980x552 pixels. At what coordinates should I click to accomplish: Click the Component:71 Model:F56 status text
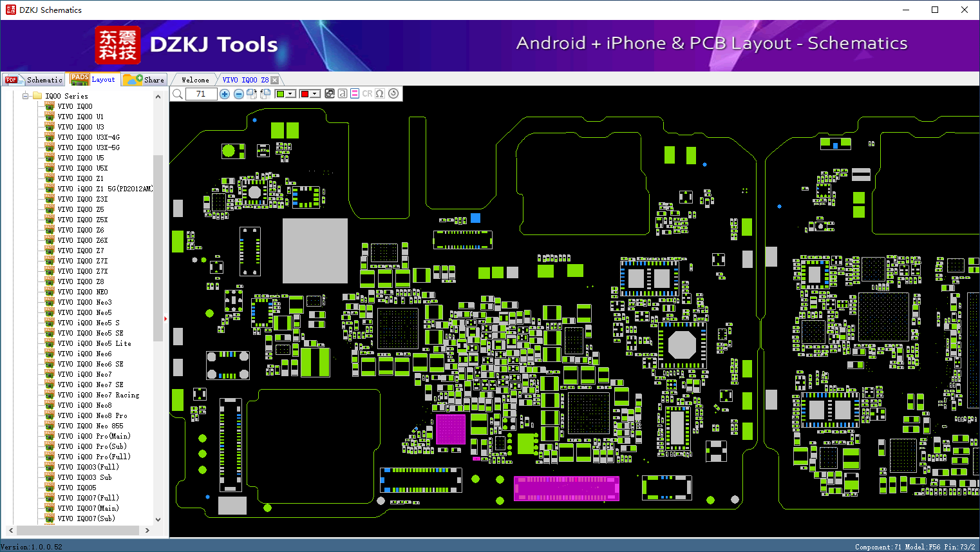pyautogui.click(x=915, y=547)
